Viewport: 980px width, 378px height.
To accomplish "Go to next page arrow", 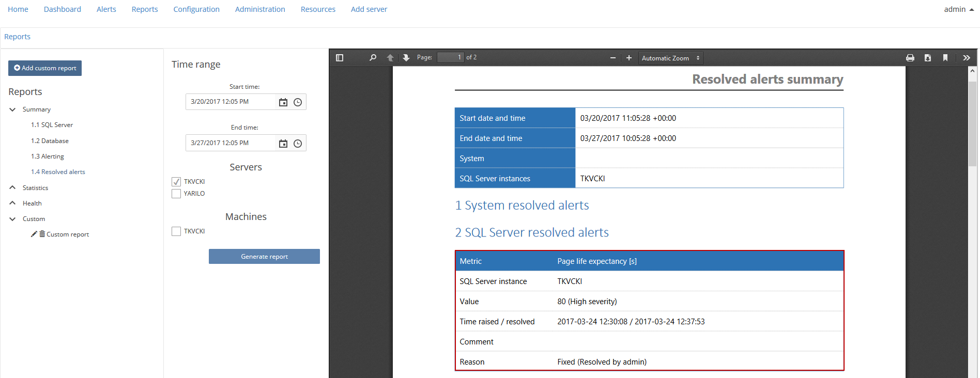I will 406,58.
